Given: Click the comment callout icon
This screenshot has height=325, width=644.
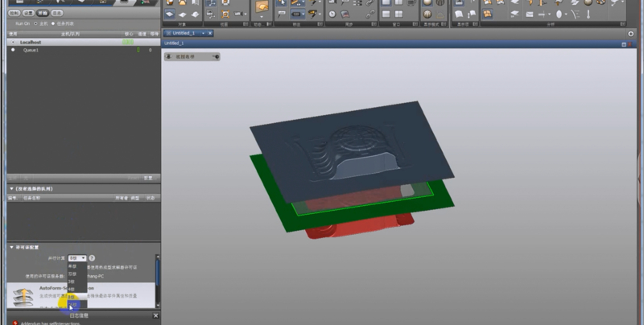Looking at the screenshot, I should (281, 14).
